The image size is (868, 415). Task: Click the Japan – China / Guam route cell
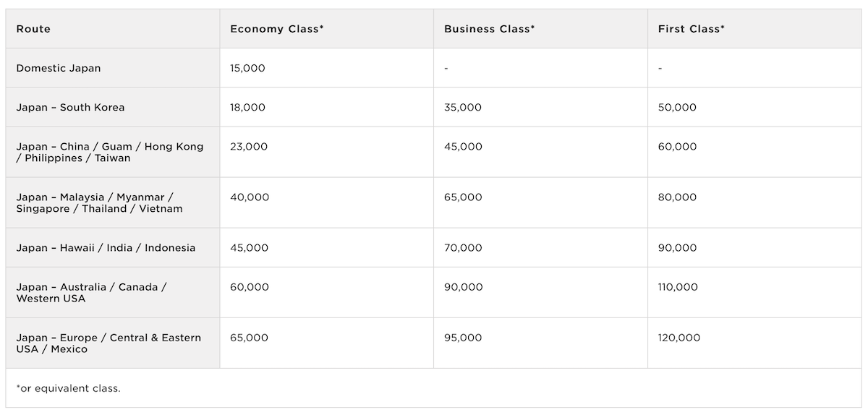coord(110,152)
